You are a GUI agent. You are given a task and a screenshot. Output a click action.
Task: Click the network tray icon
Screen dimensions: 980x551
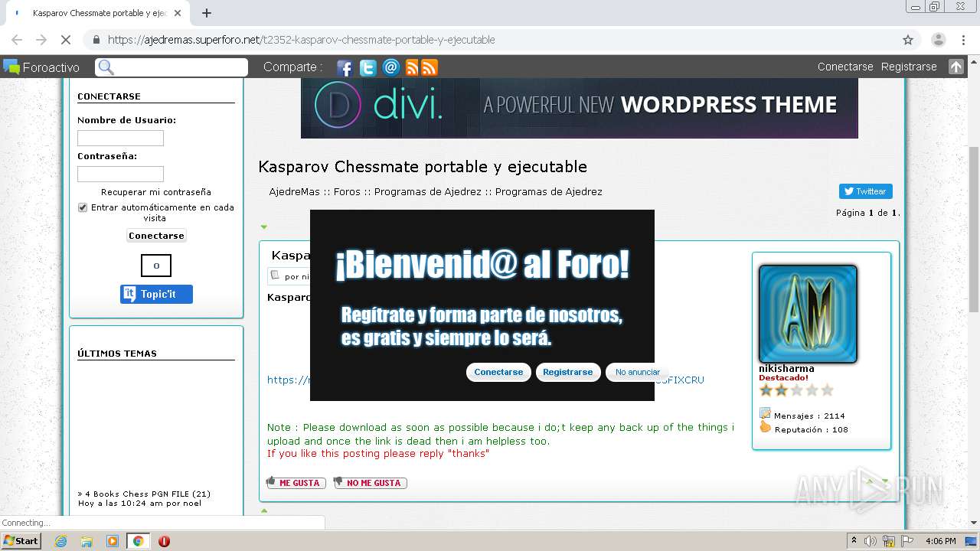(888, 541)
